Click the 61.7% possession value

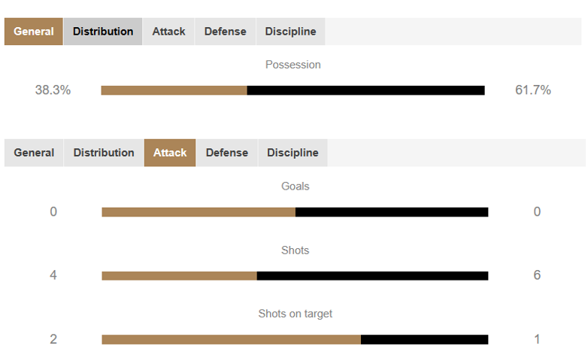533,90
